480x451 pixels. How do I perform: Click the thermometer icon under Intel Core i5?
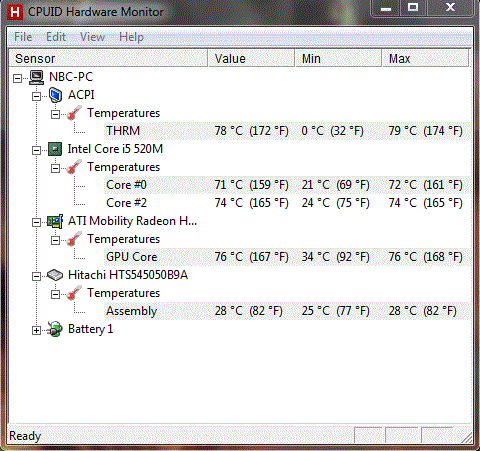[74, 167]
